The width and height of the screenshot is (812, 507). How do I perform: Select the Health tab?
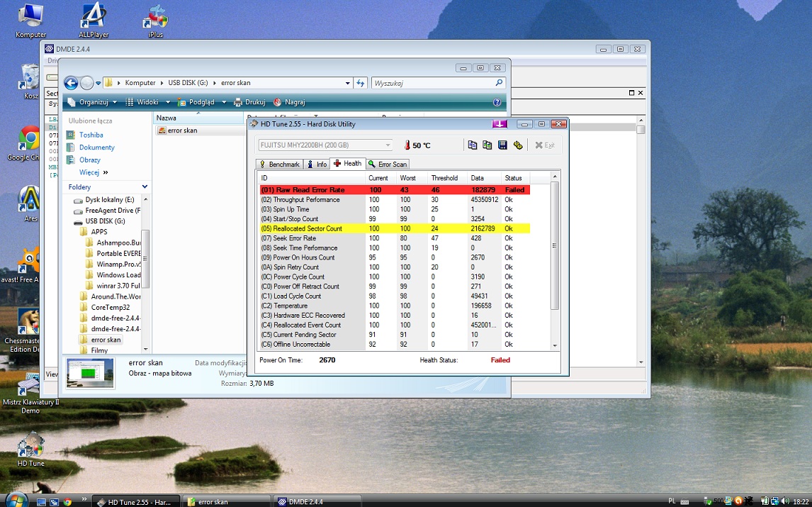[348, 163]
